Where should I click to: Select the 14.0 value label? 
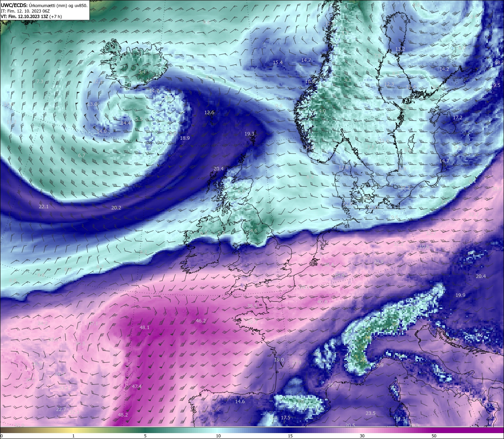102,131
